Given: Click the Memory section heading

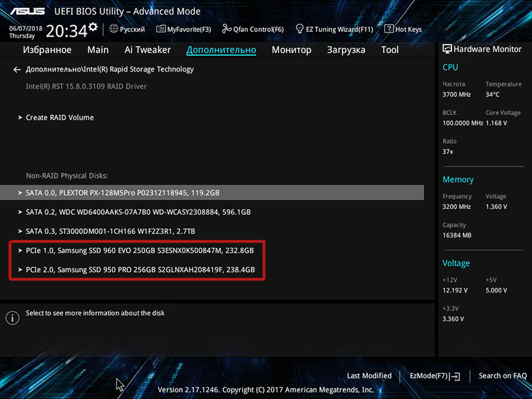Looking at the screenshot, I should point(458,180).
